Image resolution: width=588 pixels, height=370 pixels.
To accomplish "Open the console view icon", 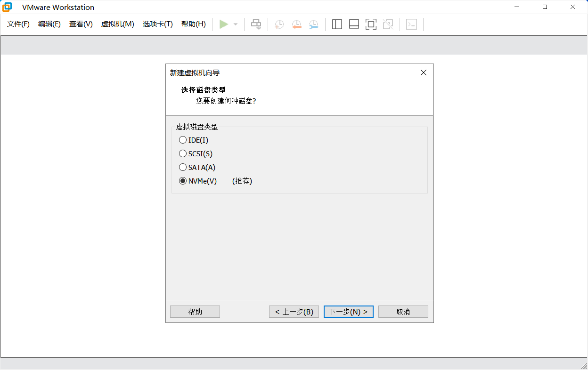I will click(x=411, y=24).
